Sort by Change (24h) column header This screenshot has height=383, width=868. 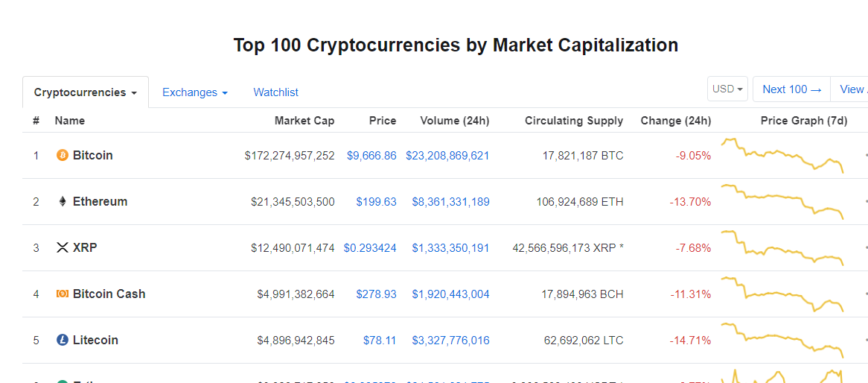point(675,121)
